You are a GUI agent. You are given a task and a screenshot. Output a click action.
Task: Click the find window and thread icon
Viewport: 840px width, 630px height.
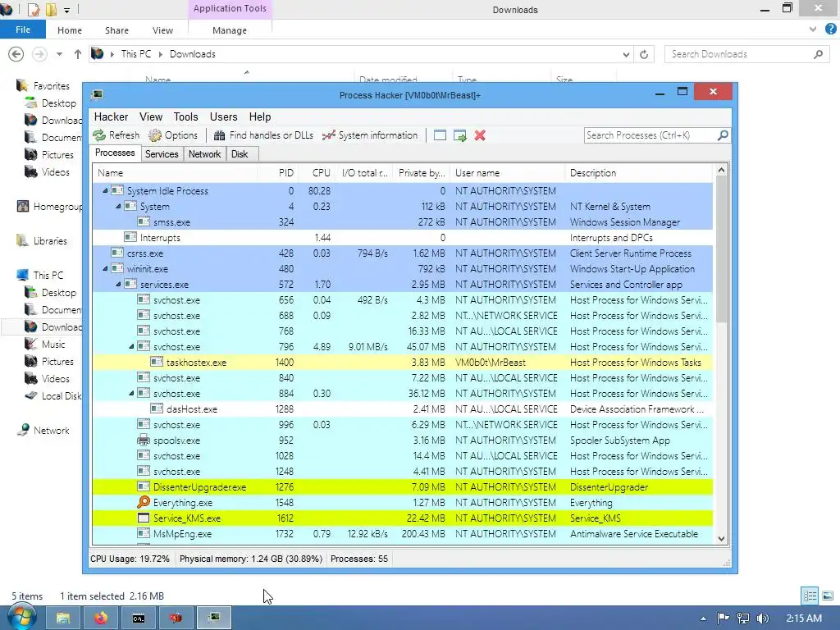[x=459, y=135]
